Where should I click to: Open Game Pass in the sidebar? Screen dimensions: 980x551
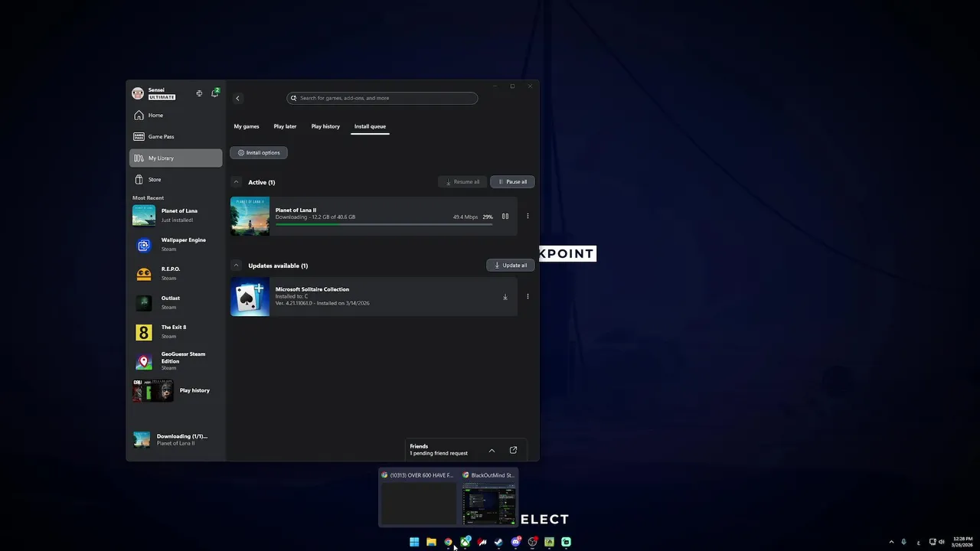[x=176, y=136]
